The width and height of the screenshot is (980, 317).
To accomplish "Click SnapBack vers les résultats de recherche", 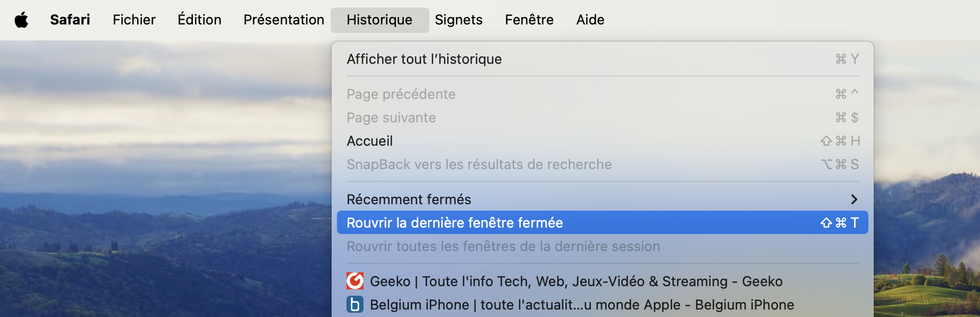I will point(603,164).
